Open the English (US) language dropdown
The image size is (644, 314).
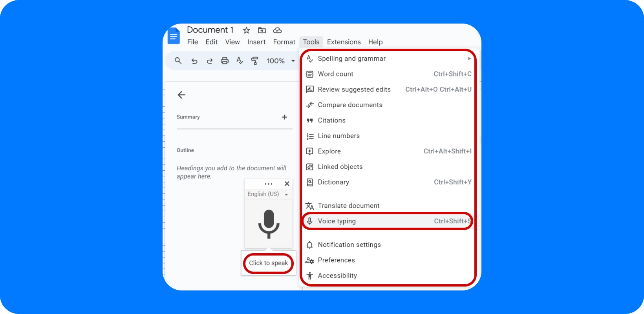pos(268,194)
